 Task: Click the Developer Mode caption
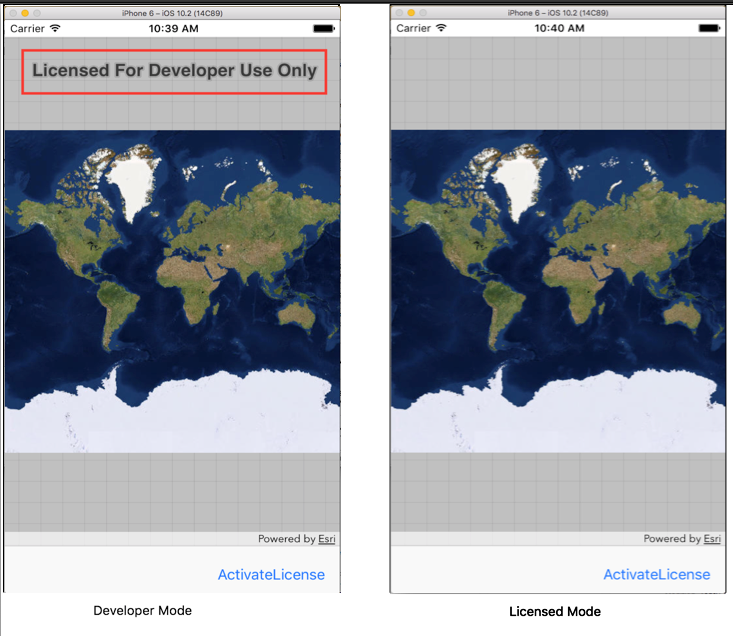click(x=143, y=610)
